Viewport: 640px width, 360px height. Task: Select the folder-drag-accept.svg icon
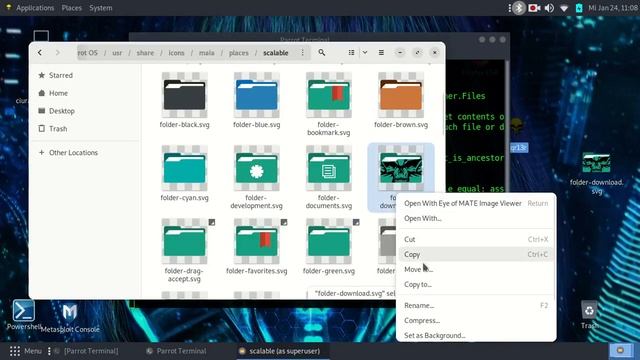point(184,241)
